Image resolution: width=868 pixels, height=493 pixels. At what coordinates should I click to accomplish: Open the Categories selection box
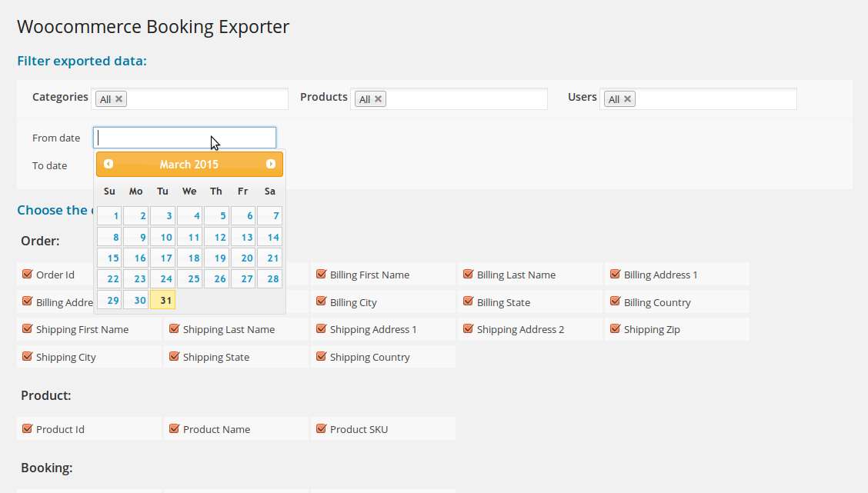[206, 99]
